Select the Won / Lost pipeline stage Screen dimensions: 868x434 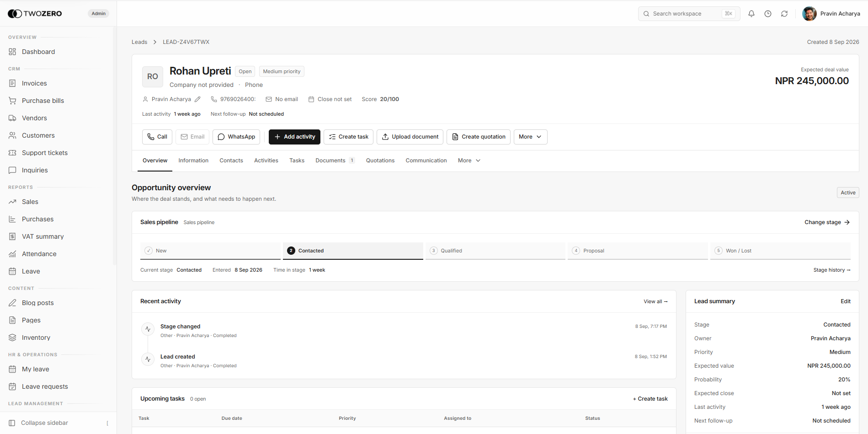(x=780, y=251)
